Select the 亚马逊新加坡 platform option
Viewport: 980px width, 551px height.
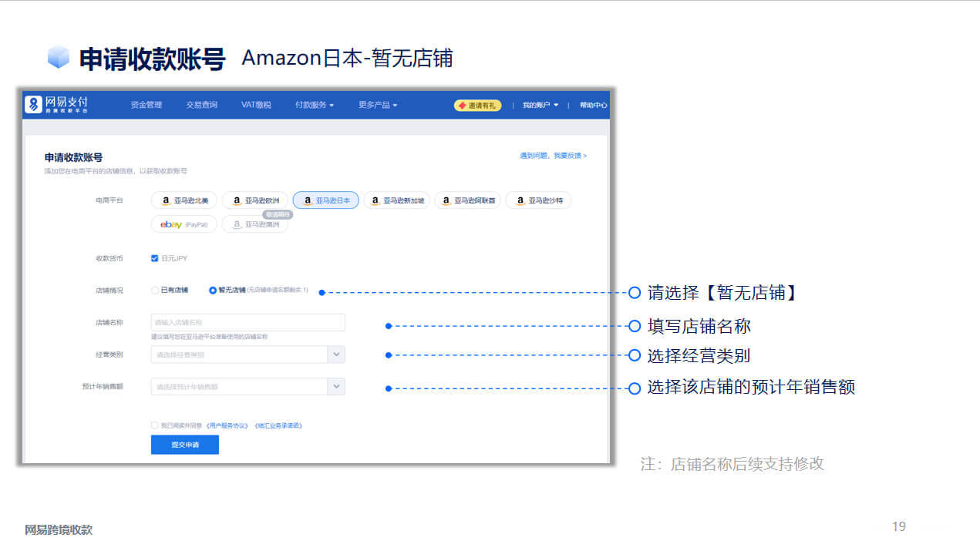(x=396, y=200)
